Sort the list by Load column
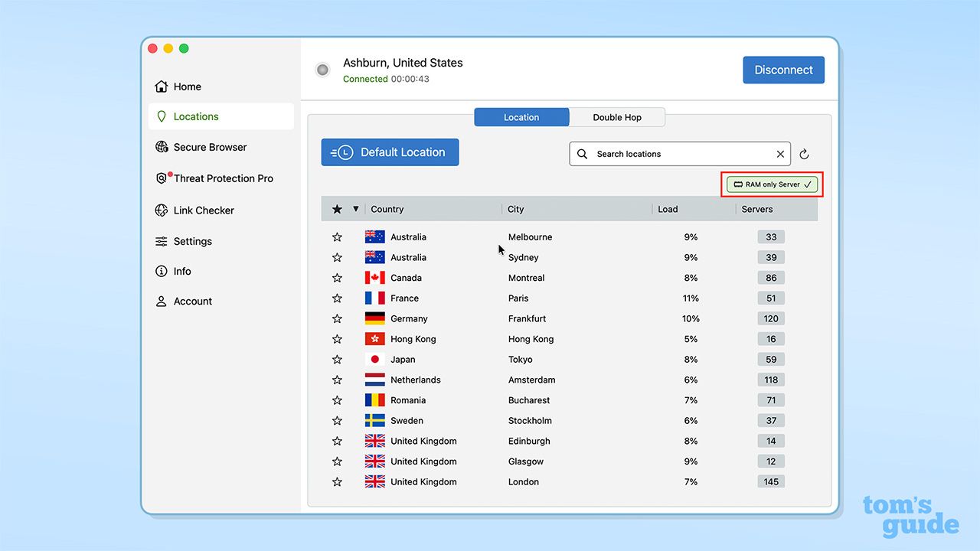This screenshot has height=551, width=980. (x=668, y=209)
